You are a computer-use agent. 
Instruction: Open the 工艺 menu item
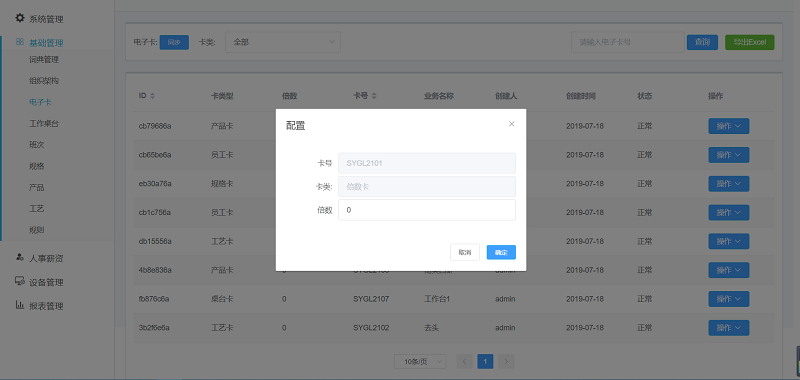click(37, 209)
